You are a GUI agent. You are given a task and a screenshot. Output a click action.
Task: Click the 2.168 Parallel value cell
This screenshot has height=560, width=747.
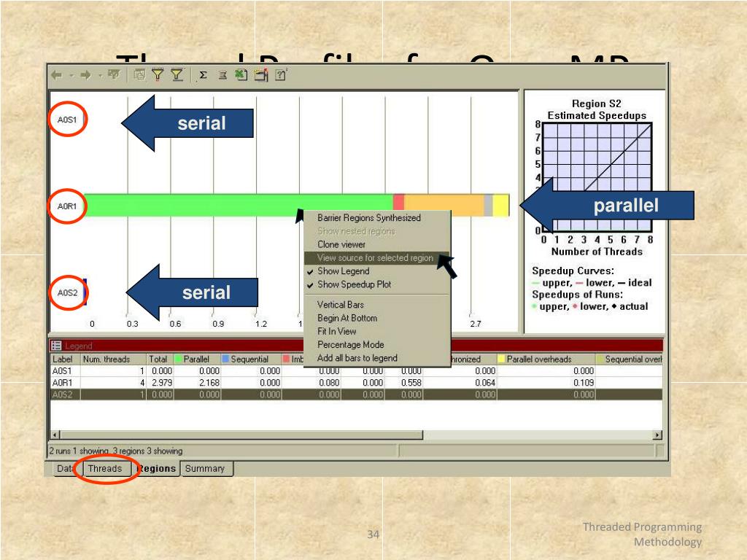coord(209,383)
